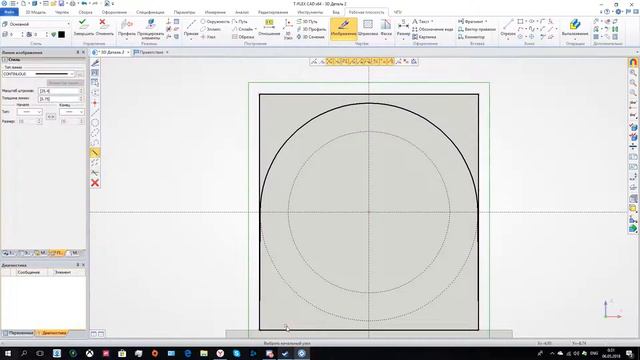Viewport: 640px width, 360px height.
Task: Open the Windows Start menu
Action: (x=7, y=353)
